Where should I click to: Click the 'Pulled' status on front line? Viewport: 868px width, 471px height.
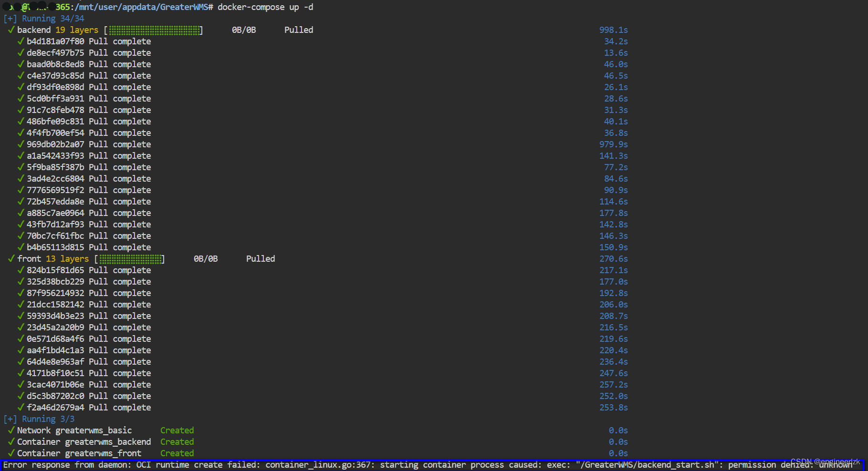pos(261,259)
